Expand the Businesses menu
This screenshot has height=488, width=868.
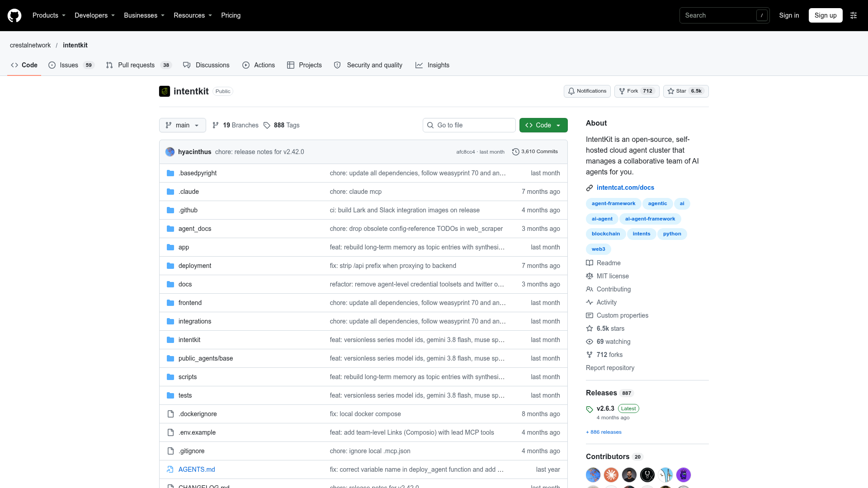(x=144, y=15)
